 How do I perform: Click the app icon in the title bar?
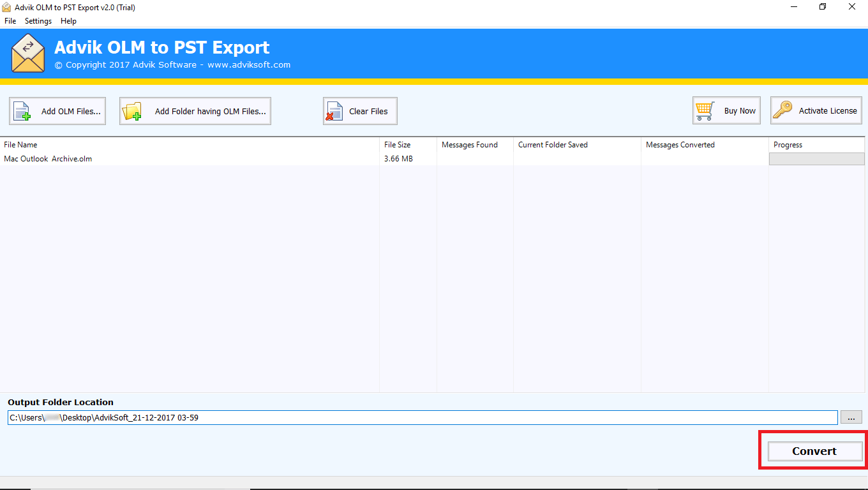(7, 8)
